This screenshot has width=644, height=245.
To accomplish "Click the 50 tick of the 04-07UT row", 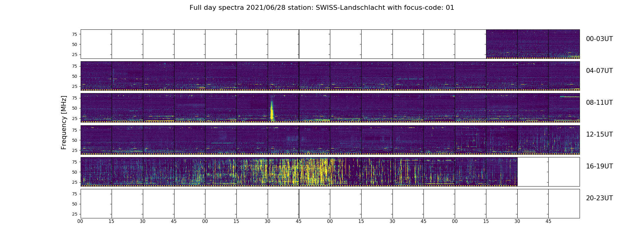I will [75, 76].
